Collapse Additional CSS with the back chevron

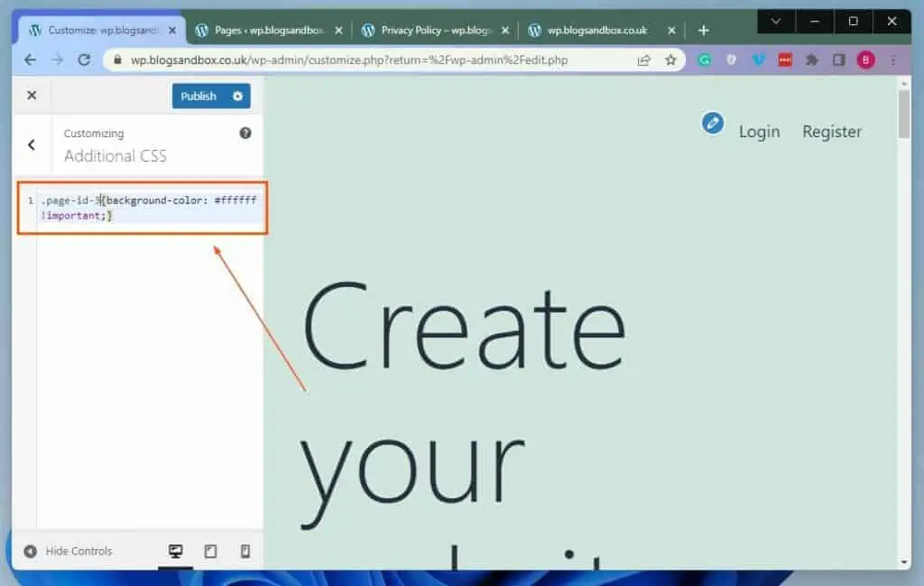[32, 144]
